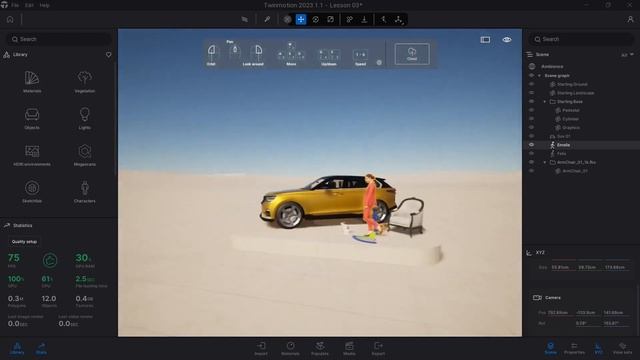Click the performance refresh circle icon in Statistics

[x=50, y=260]
